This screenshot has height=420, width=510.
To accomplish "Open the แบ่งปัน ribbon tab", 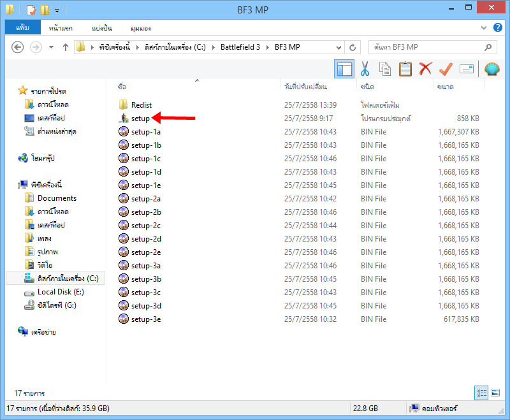I will pos(102,28).
